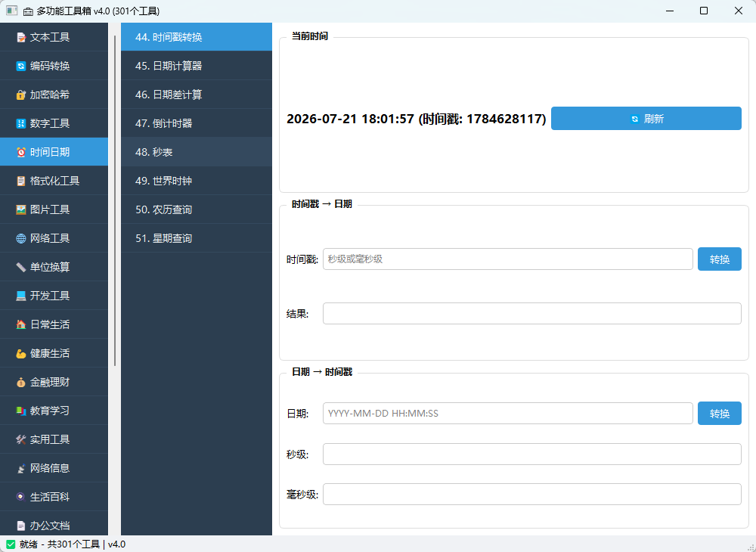Select the 编码转换 category icon
756x552 pixels.
(x=20, y=66)
